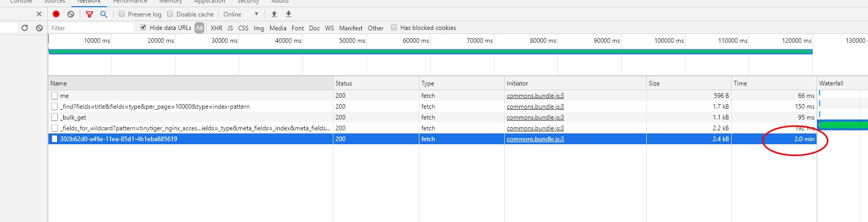868x222 pixels.
Task: Toggle the red filter funnel icon
Action: (90, 14)
